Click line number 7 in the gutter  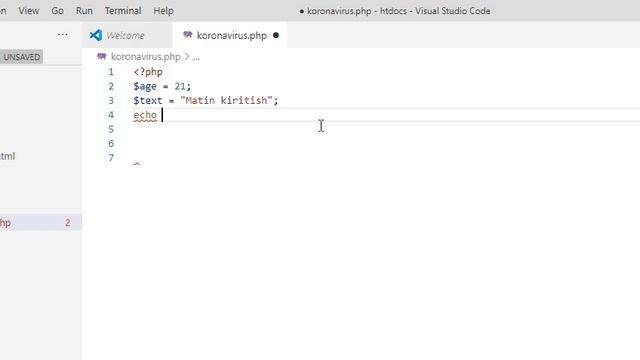click(111, 158)
